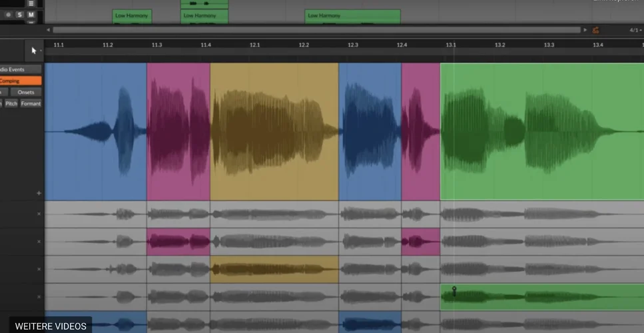Screen dimensions: 644x333
Task: Delete the lane with the green take
Action: pos(39,296)
